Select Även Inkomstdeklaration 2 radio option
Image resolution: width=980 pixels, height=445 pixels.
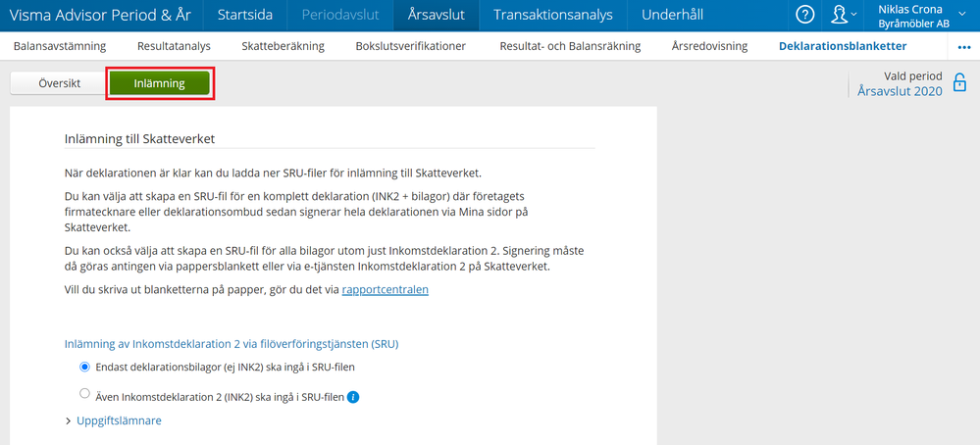(84, 394)
